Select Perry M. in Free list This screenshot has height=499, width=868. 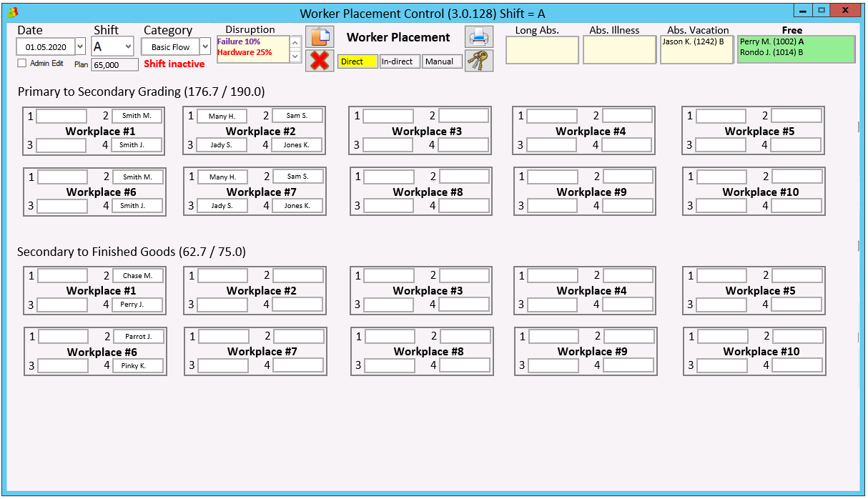pyautogui.click(x=771, y=42)
